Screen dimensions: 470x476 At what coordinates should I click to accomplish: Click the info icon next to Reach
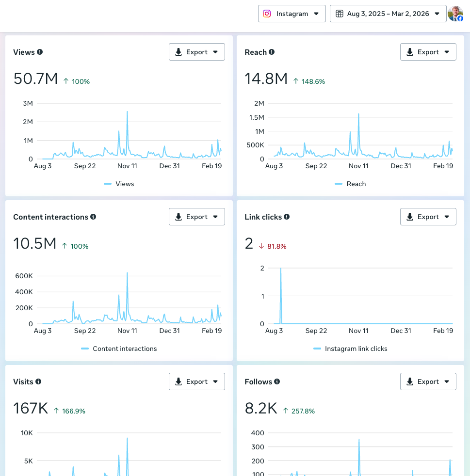pyautogui.click(x=272, y=52)
